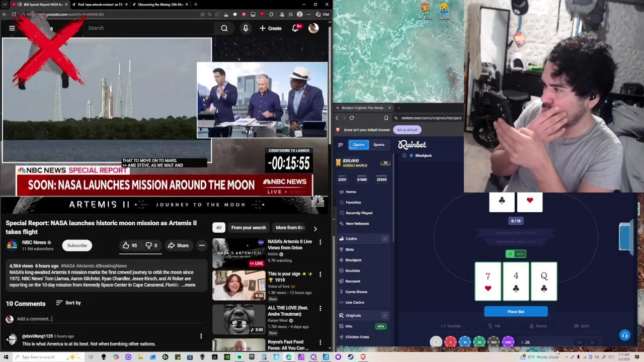The height and width of the screenshot is (362, 644).
Task: Select the green 25 betting chip
Action: pos(479,342)
